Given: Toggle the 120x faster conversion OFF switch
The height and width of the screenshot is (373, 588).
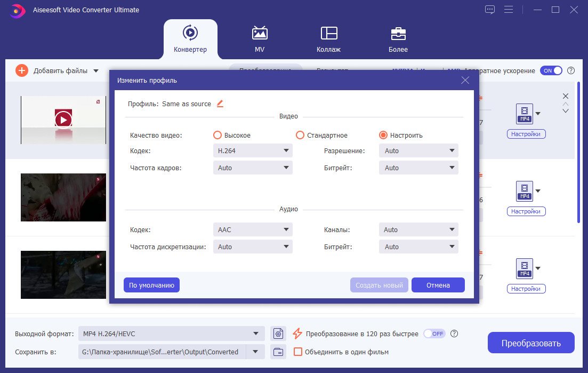Looking at the screenshot, I should click(434, 334).
